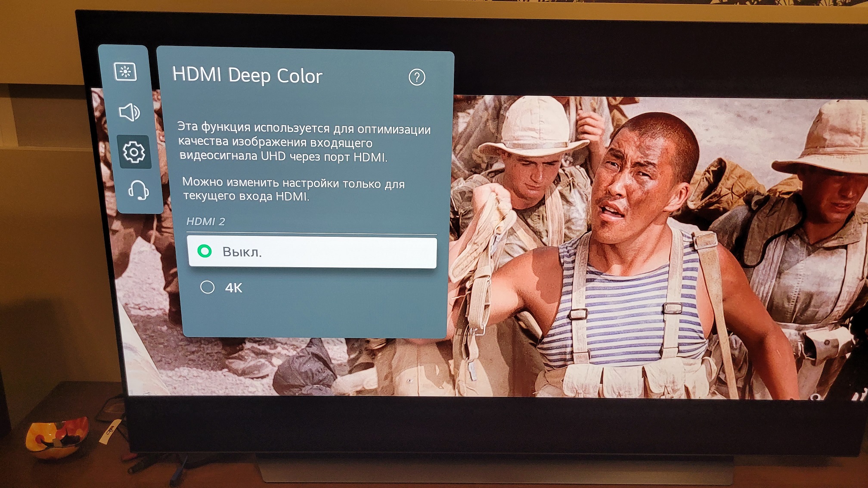Click the 4K option label text
868x488 pixels.
click(234, 288)
